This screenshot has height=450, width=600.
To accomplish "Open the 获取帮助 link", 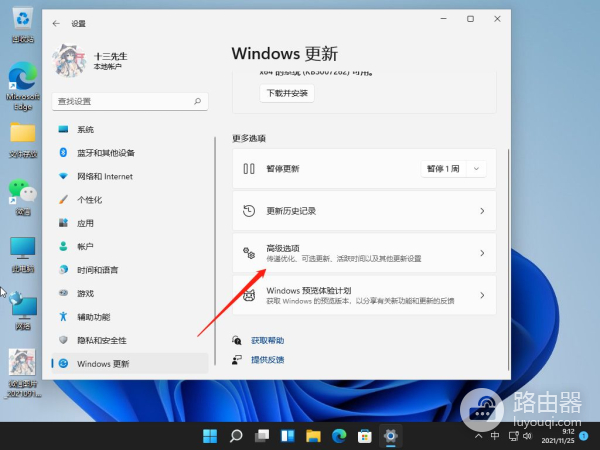I will 267,340.
